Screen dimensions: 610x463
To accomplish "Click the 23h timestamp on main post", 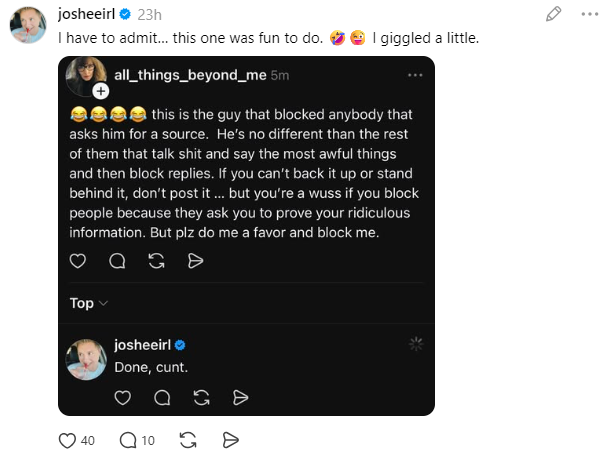I will tap(149, 15).
